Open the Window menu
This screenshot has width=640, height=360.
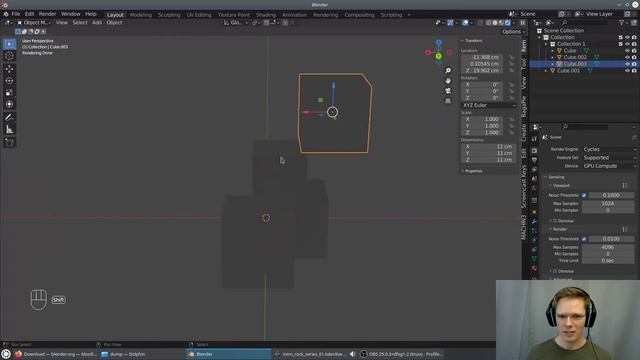(x=71, y=14)
